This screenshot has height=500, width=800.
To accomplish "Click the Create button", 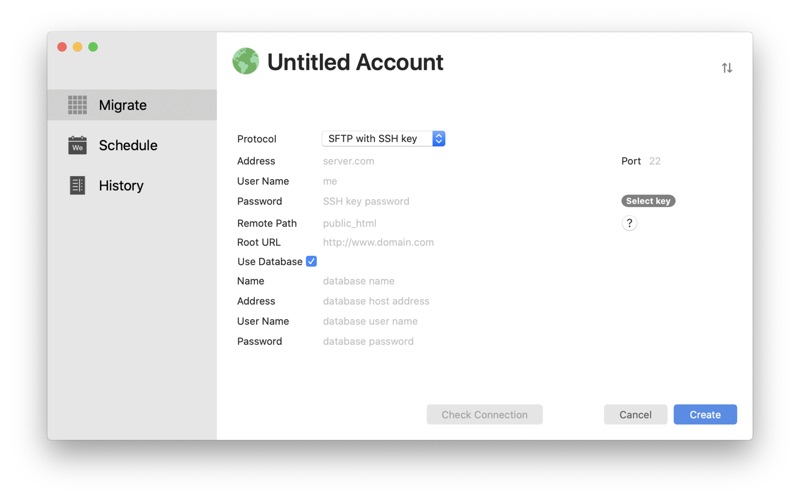I will pos(705,415).
